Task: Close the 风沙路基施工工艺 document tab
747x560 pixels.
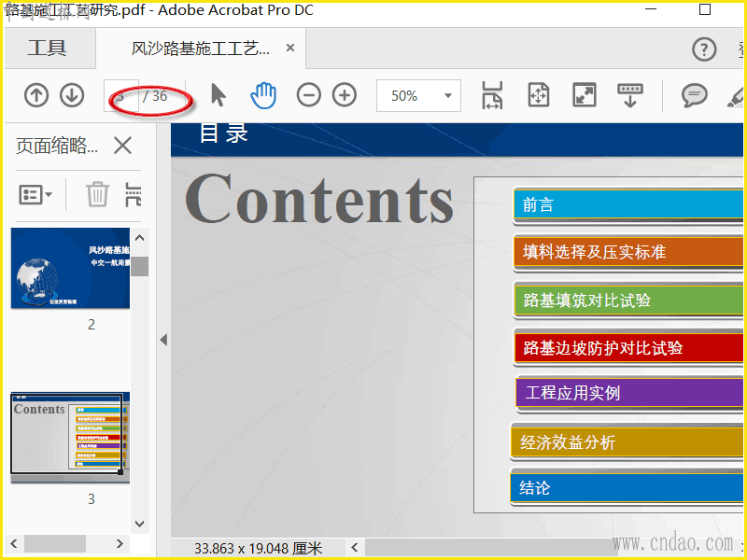Action: tap(290, 48)
